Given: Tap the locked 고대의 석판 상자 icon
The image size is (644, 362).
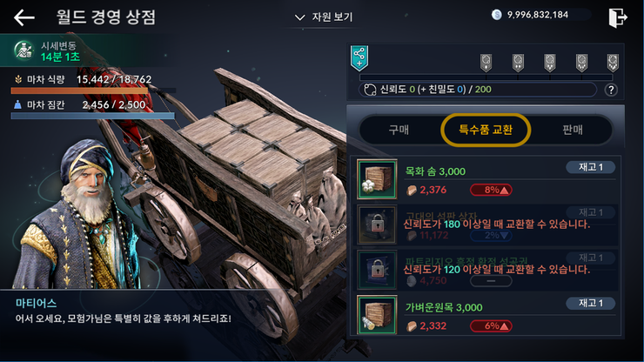Looking at the screenshot, I should 377,225.
